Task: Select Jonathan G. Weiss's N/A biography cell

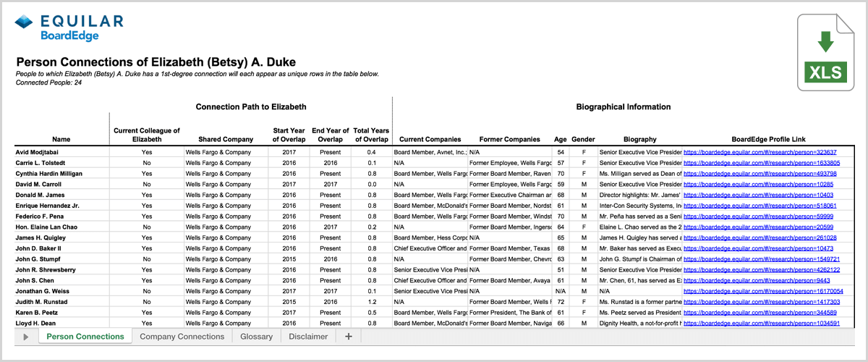Action: point(639,291)
